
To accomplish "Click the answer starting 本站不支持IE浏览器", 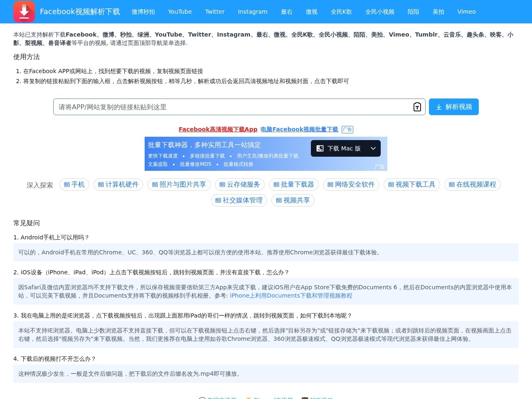I will pos(266,335).
